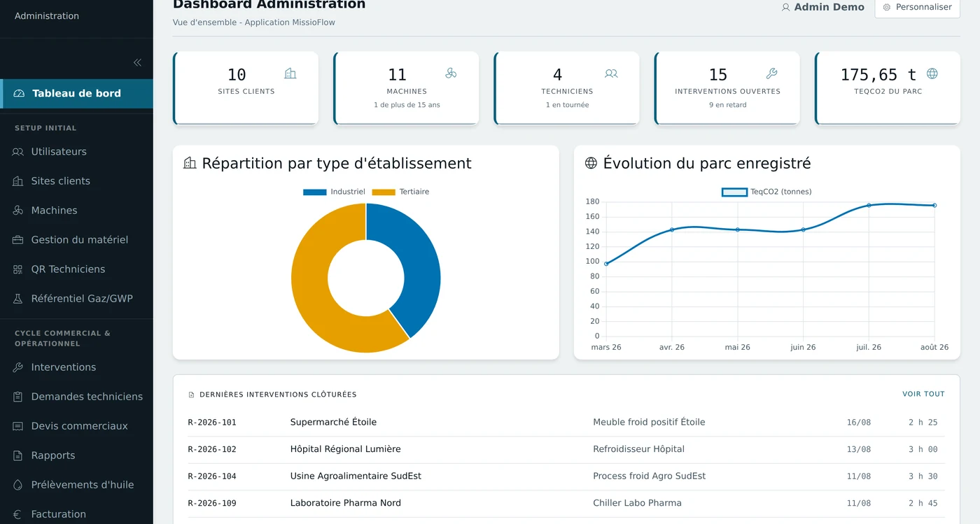
Task: Click the Rapports document icon
Action: point(18,455)
